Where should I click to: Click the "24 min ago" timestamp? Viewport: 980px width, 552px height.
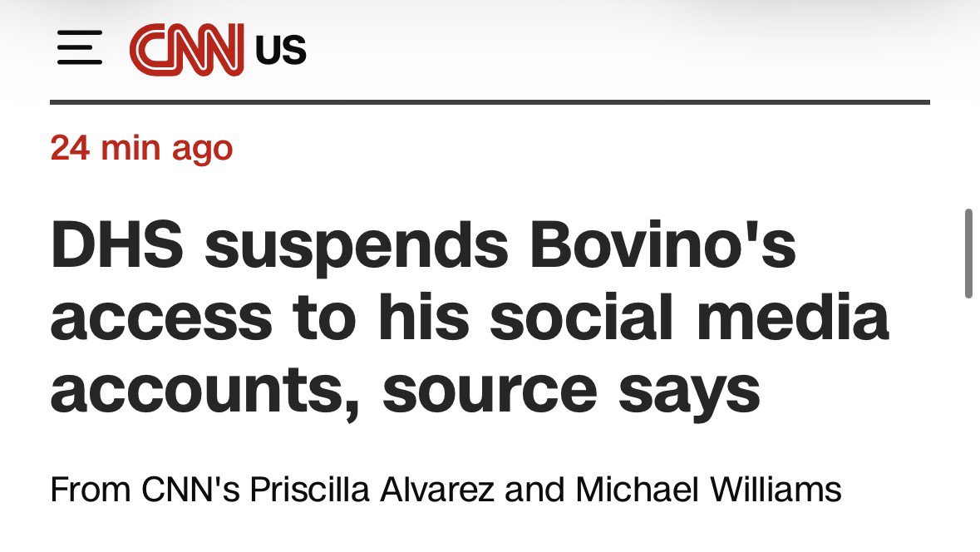pyautogui.click(x=141, y=149)
